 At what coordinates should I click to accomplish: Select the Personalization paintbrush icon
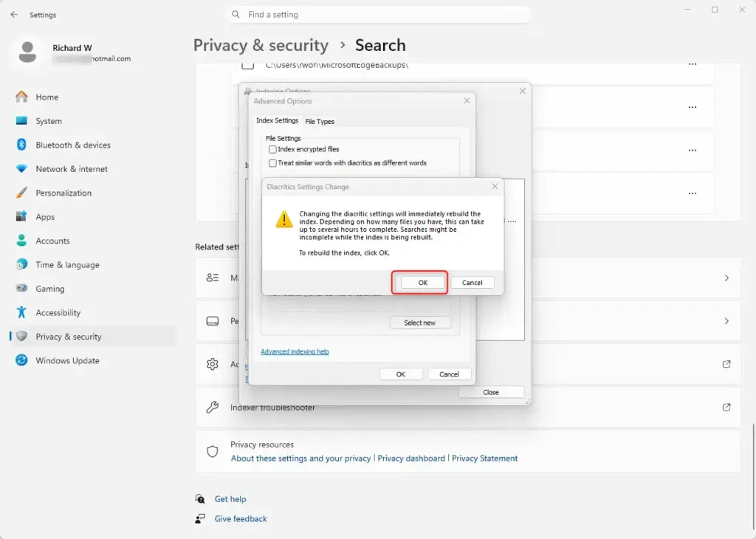coord(21,193)
